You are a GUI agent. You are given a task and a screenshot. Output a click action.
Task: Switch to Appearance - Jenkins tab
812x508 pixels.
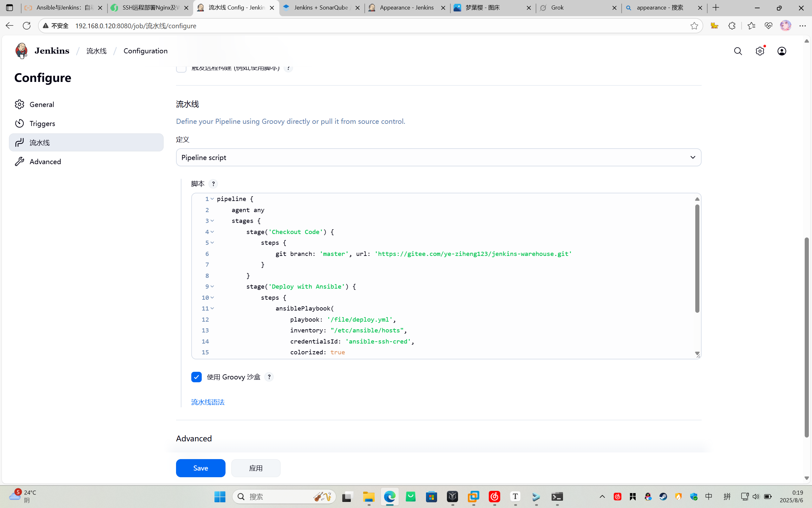(407, 7)
